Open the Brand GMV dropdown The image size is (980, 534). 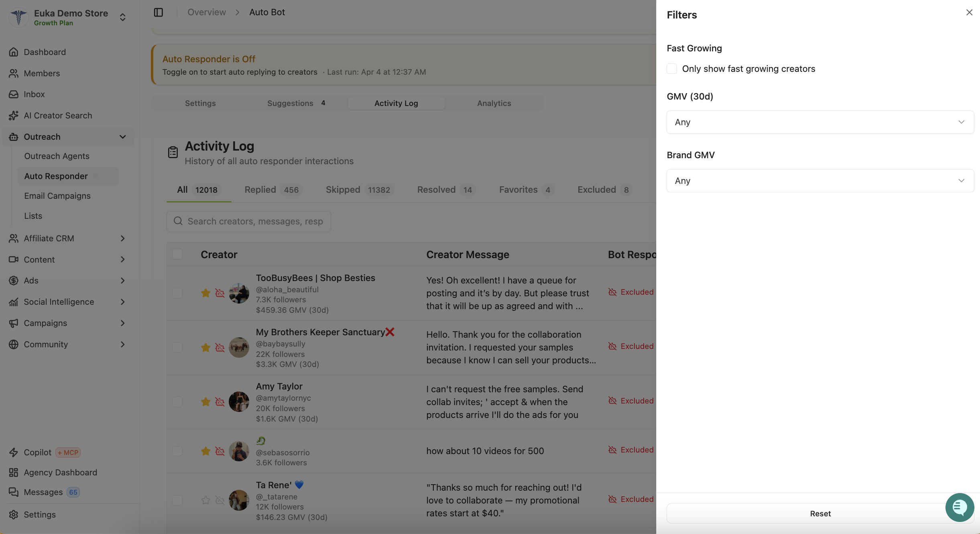tap(820, 181)
